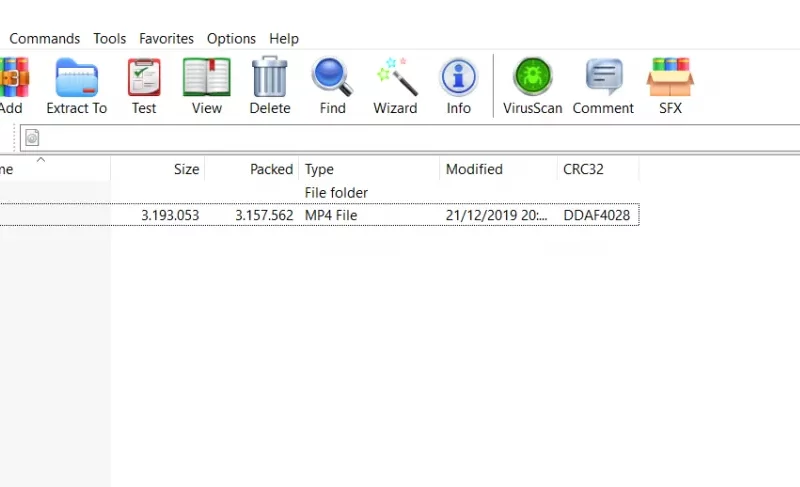Click size value 3.193.053

click(170, 215)
